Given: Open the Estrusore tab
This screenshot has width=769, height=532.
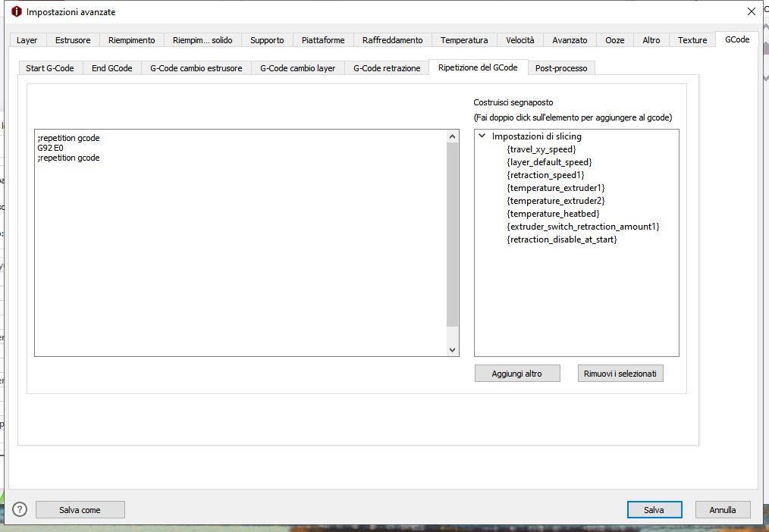Looking at the screenshot, I should (x=73, y=40).
